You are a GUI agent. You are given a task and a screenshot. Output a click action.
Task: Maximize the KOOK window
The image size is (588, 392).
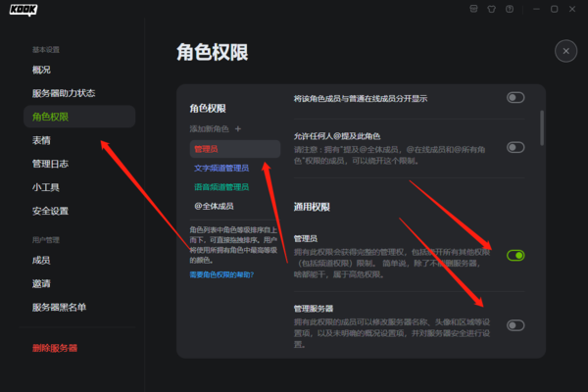coord(554,9)
